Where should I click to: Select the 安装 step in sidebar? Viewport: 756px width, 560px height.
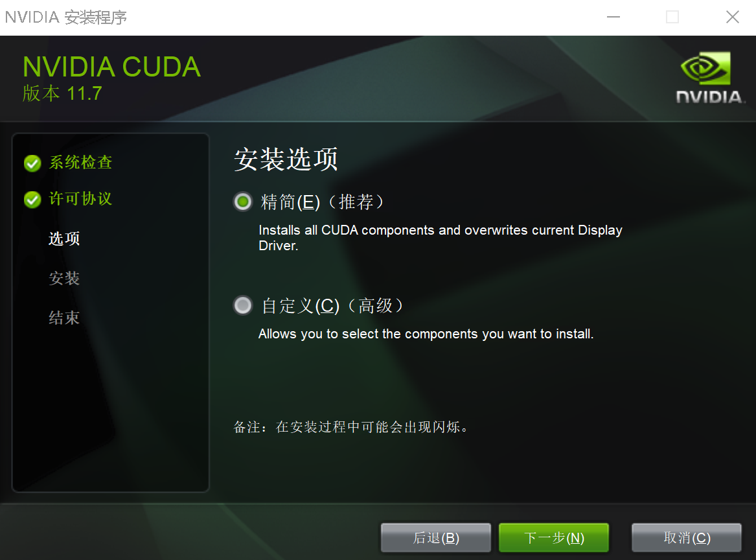[x=64, y=278]
